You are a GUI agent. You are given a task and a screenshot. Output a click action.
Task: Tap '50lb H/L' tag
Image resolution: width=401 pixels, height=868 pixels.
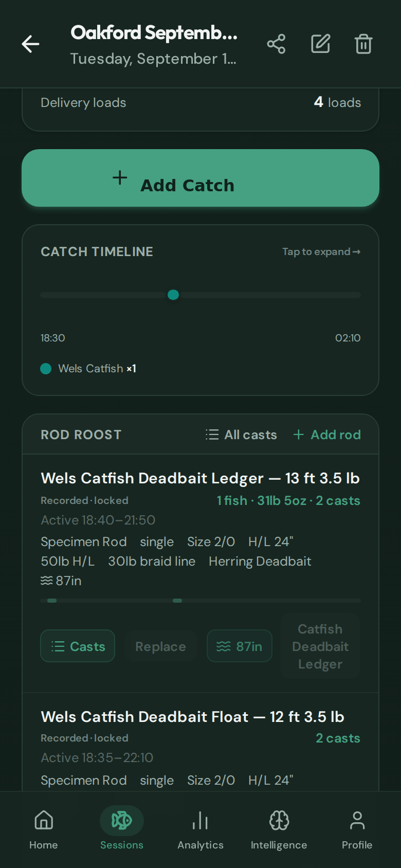pyautogui.click(x=67, y=561)
